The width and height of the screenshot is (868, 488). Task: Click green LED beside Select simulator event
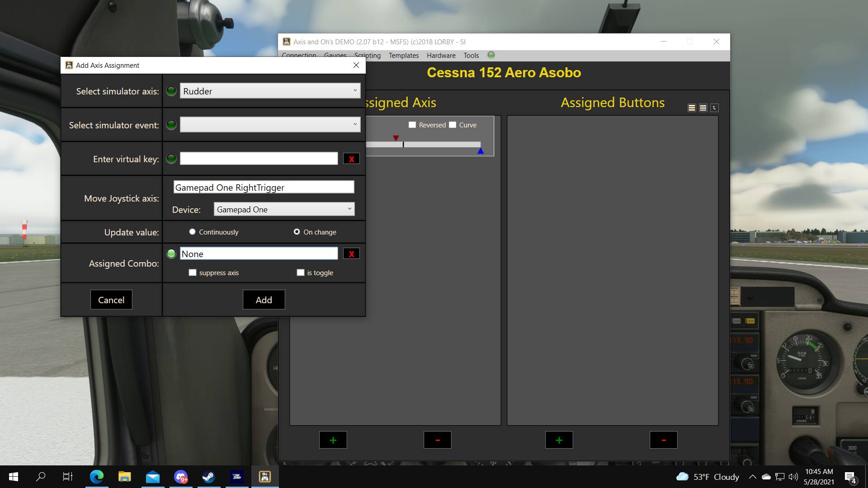click(x=171, y=125)
